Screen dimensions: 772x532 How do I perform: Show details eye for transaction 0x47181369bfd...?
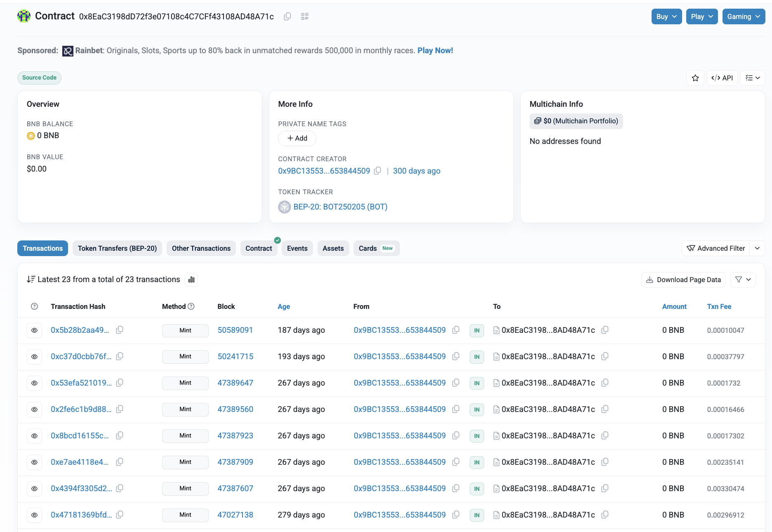(34, 515)
